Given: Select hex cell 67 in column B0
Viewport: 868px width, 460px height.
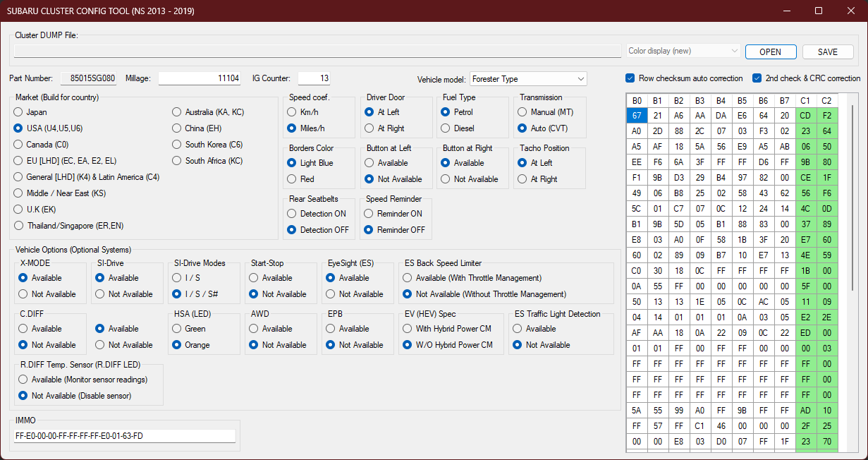Looking at the screenshot, I should coord(636,115).
